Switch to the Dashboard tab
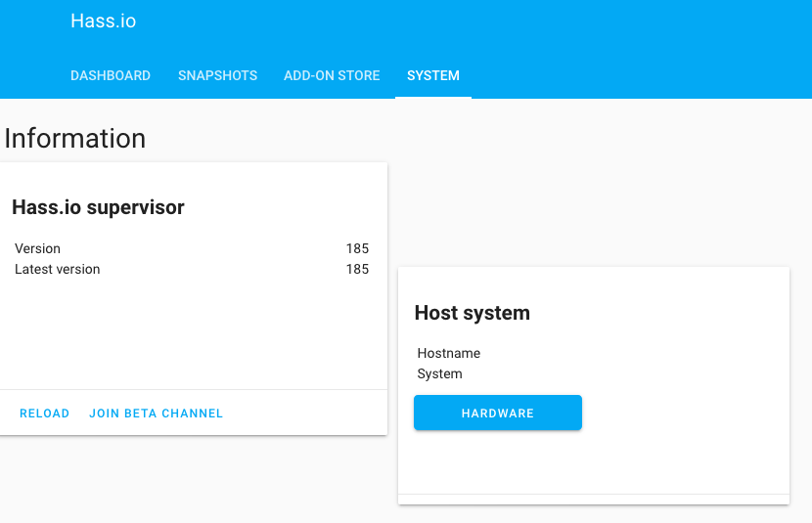Viewport: 812px width, 523px height. click(x=111, y=75)
